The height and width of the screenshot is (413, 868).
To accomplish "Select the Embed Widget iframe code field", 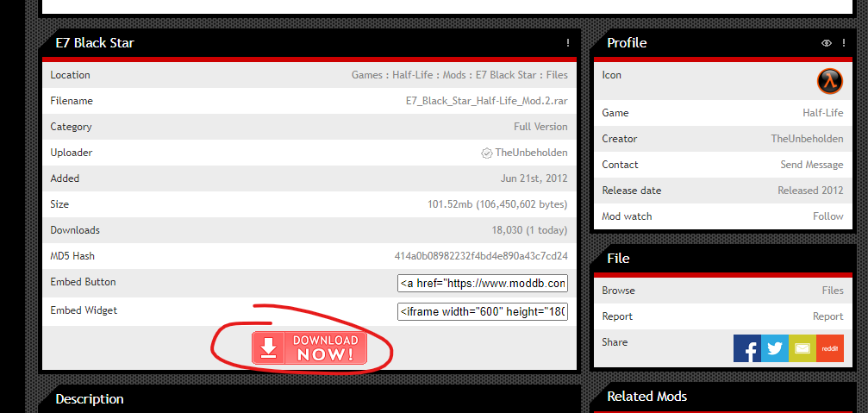I will [482, 311].
